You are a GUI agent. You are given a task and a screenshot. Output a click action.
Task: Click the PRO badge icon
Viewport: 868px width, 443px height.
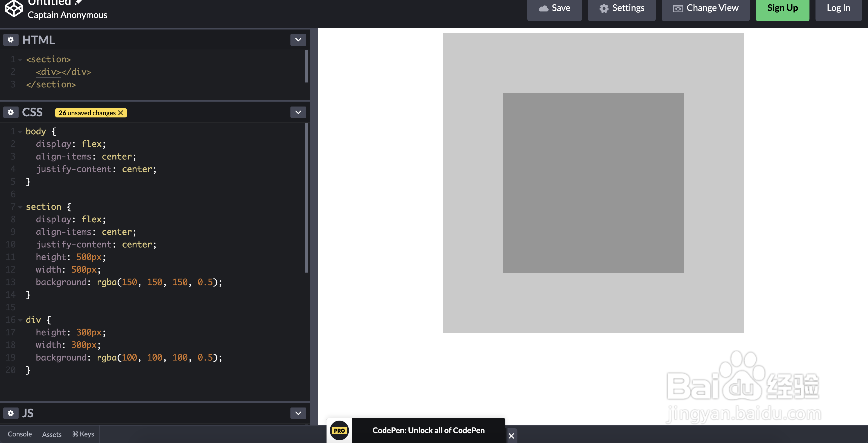point(339,430)
